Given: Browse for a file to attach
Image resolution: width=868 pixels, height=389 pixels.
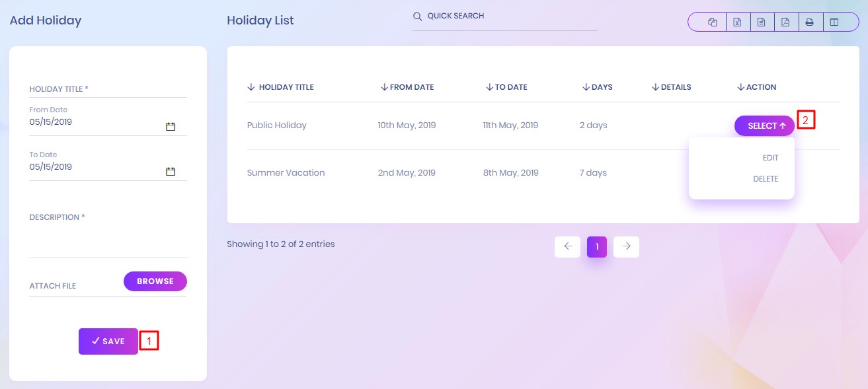Looking at the screenshot, I should point(155,281).
